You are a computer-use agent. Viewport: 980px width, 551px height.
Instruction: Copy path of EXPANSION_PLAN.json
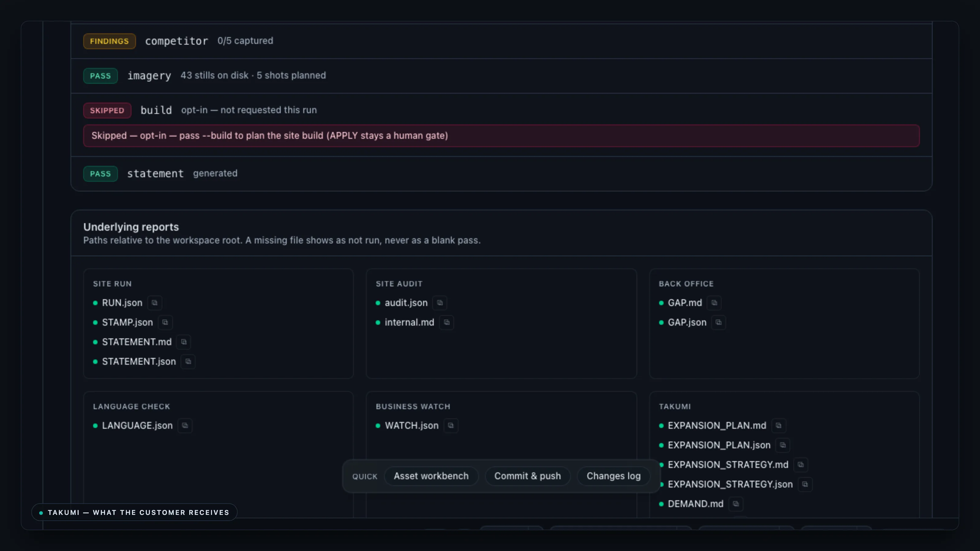click(x=783, y=445)
